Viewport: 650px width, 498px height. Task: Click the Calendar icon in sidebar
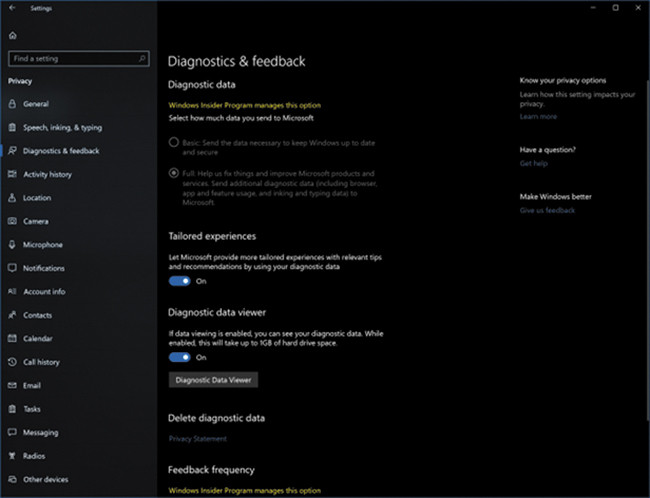tap(12, 338)
